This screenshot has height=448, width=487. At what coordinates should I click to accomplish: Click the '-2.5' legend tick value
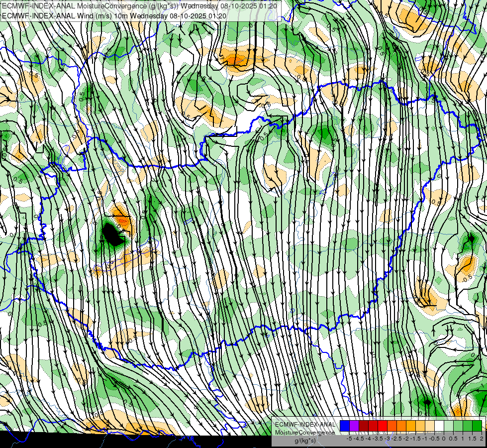click(397, 439)
